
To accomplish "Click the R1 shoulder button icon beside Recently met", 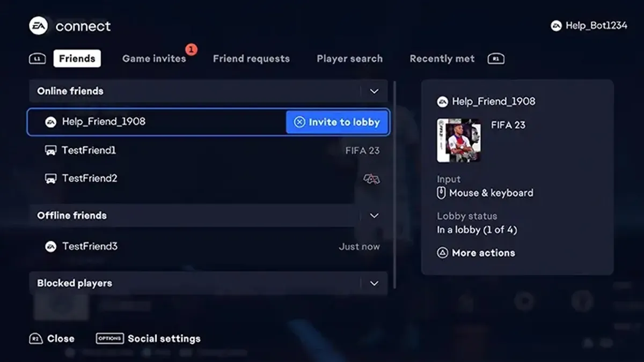I will tap(496, 58).
